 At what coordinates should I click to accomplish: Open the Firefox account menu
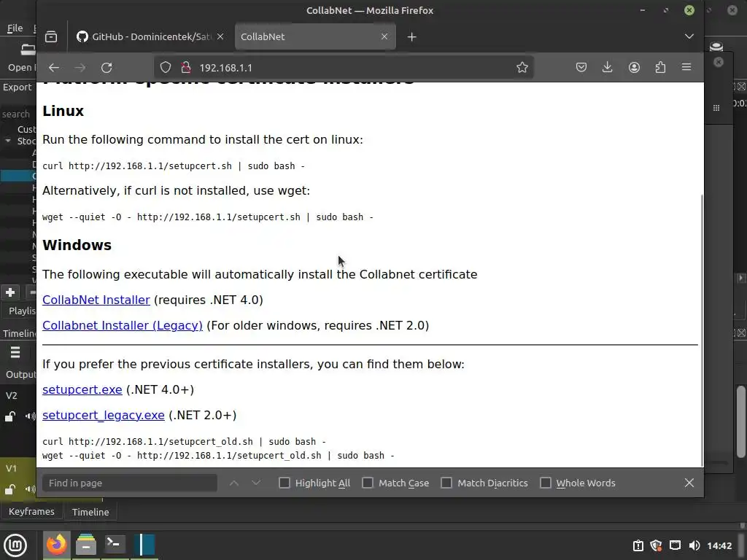(x=634, y=68)
